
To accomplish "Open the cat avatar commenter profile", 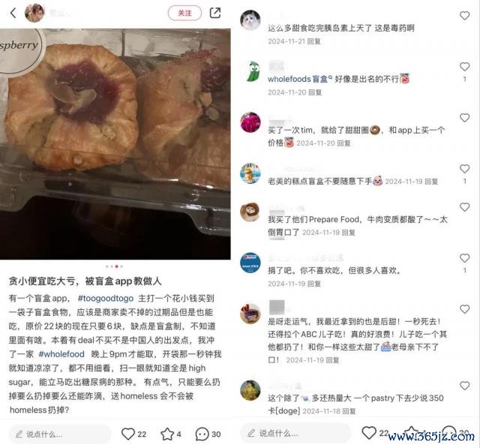I will tap(250, 20).
